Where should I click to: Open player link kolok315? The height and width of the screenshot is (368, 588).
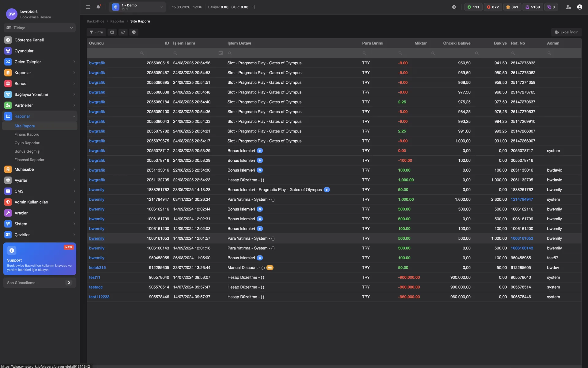click(x=97, y=267)
